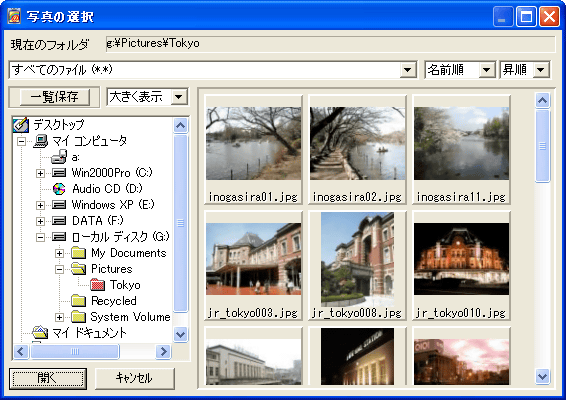
Task: Click the 'Audio CD (D:)' label
Action: pyautogui.click(x=107, y=189)
